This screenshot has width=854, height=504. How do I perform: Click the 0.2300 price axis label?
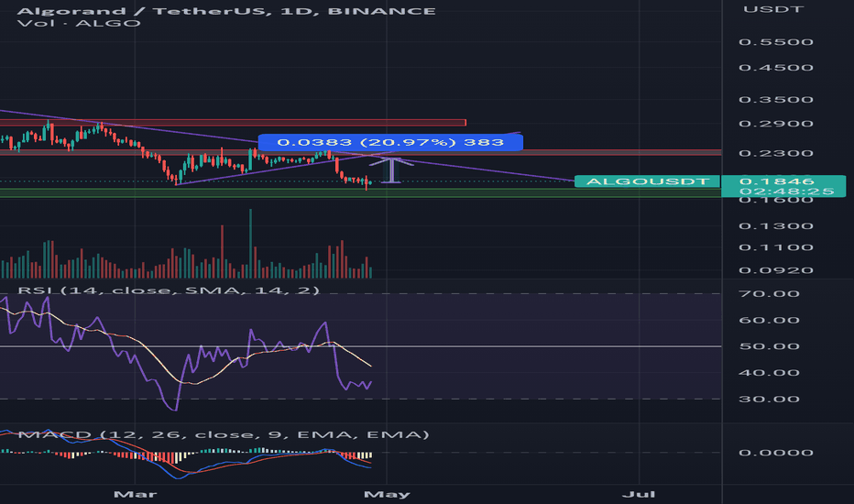(776, 153)
